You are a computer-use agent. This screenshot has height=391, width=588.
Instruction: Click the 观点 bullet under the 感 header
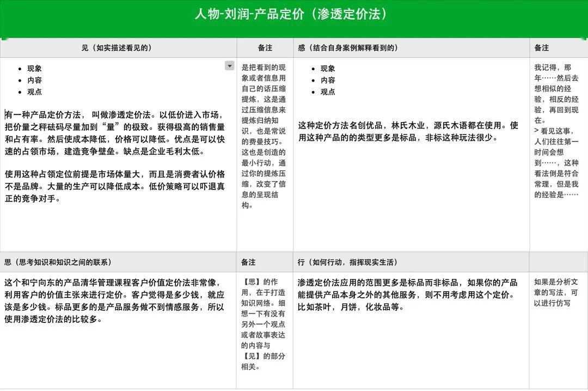328,91
